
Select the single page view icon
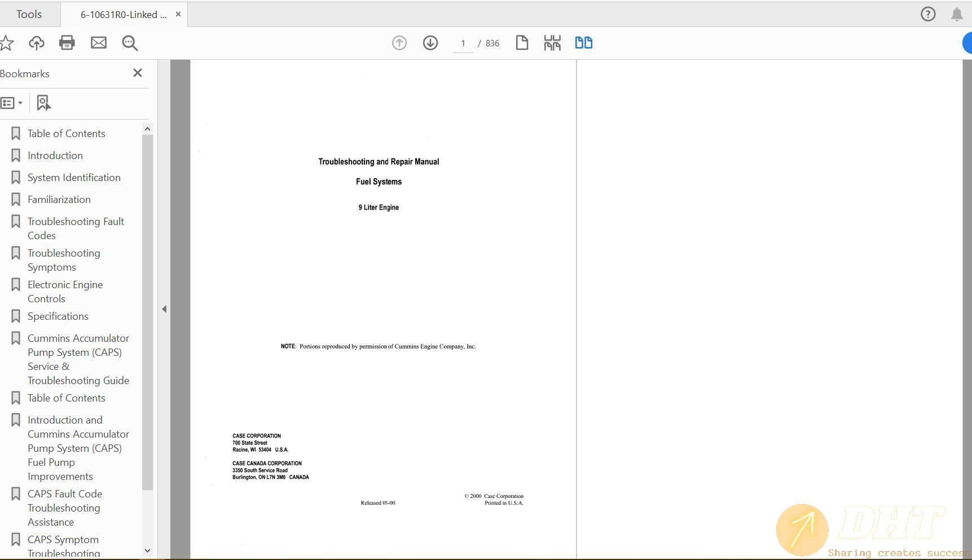click(x=522, y=43)
